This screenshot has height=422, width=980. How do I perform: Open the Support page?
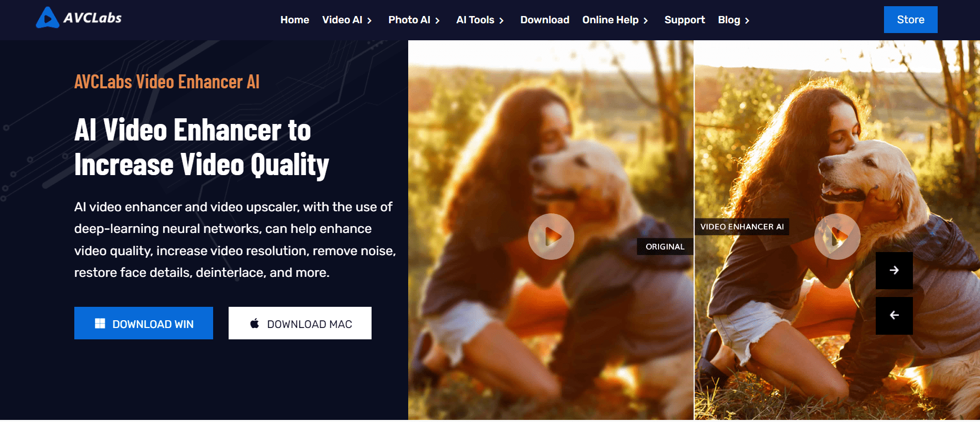click(x=684, y=20)
